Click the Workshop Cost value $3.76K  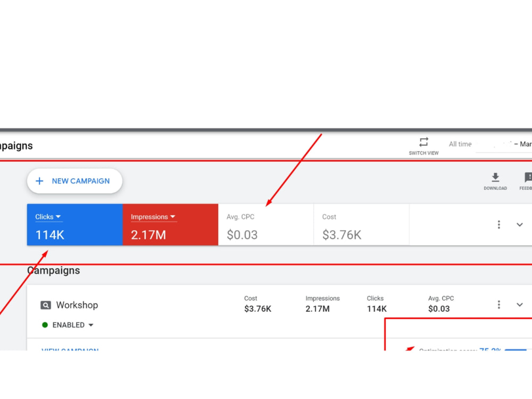point(257,309)
